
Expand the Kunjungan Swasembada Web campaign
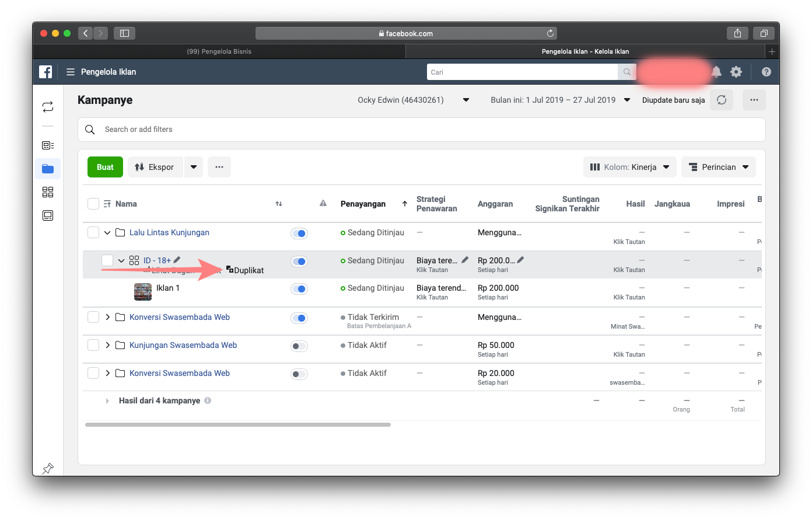[107, 345]
